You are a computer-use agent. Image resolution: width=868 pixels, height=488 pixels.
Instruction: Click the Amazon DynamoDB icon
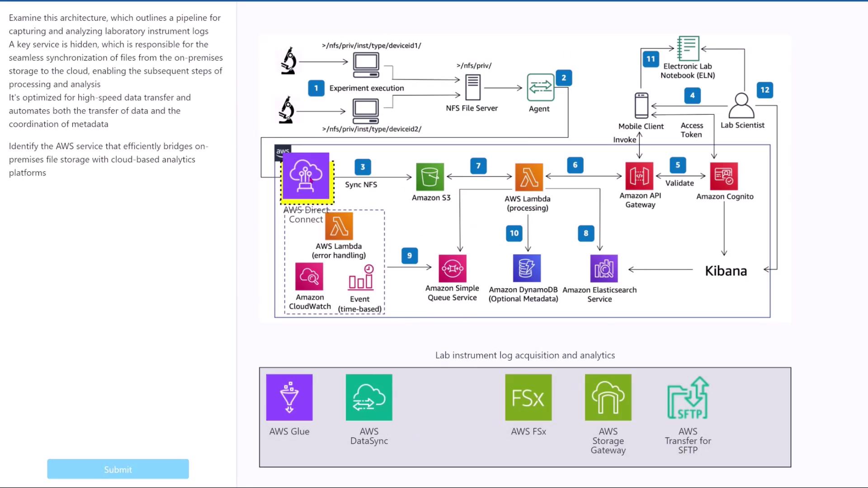click(526, 268)
